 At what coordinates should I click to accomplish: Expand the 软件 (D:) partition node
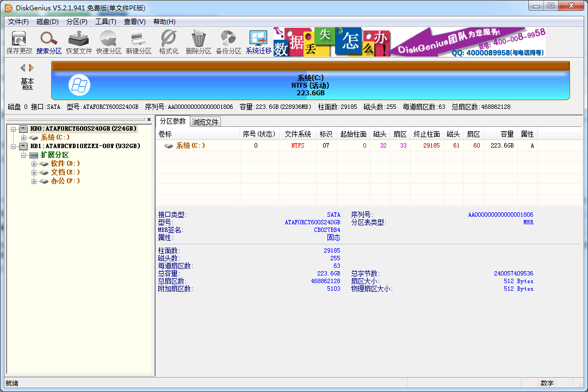click(x=34, y=163)
